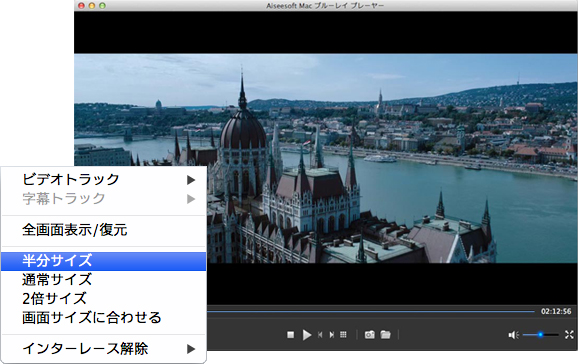578x364 pixels.
Task: Open the snapshot folder icon
Action: coord(386,334)
